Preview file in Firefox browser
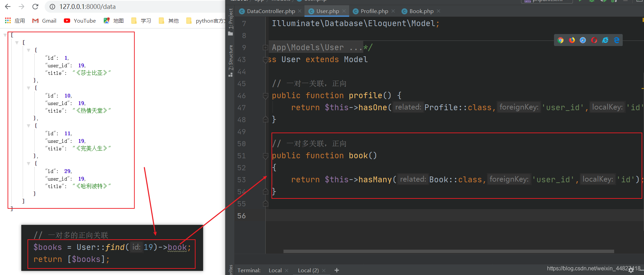Viewport: 644px width, 275px height. (572, 40)
